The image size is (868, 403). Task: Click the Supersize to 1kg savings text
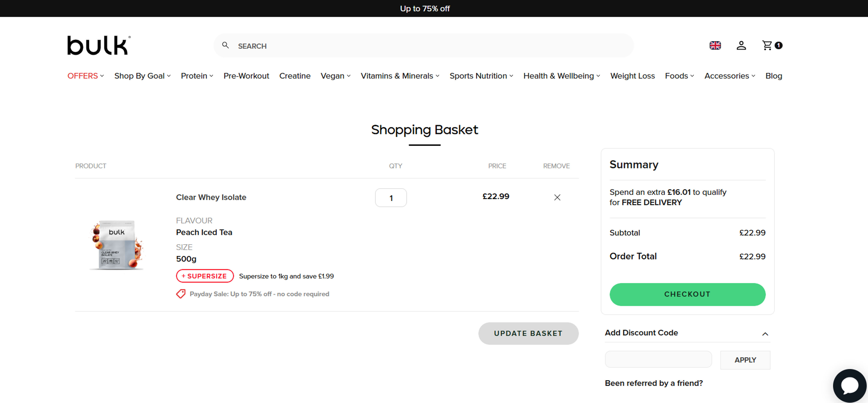tap(286, 276)
